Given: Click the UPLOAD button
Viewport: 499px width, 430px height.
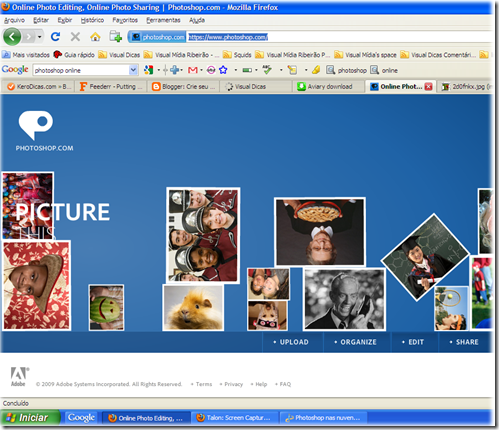Looking at the screenshot, I should pos(292,342).
